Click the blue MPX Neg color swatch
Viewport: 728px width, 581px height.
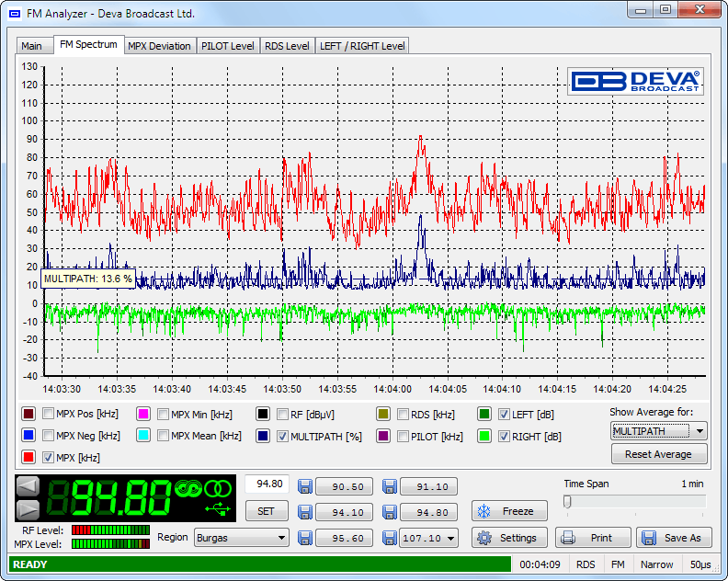[x=28, y=435]
